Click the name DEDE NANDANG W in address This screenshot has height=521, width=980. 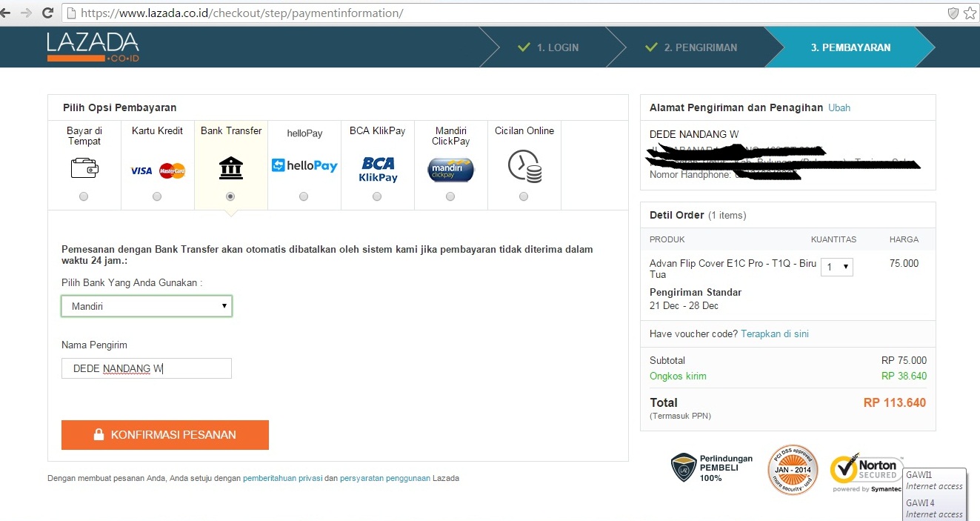click(694, 134)
